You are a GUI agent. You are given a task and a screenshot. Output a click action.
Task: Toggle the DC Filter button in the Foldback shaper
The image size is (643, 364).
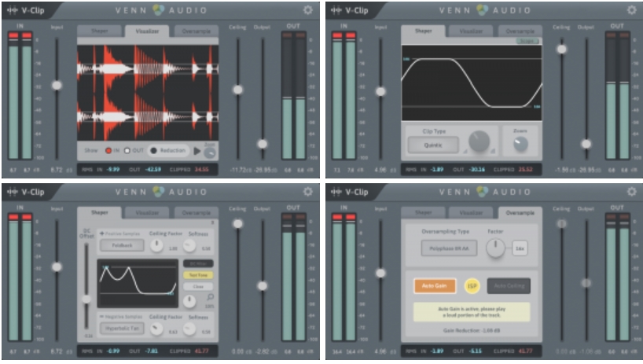(x=198, y=263)
